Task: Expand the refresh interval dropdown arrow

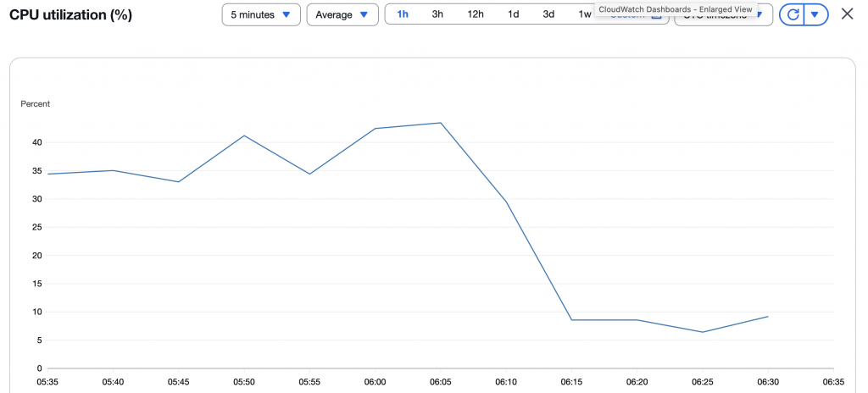Action: point(815,14)
